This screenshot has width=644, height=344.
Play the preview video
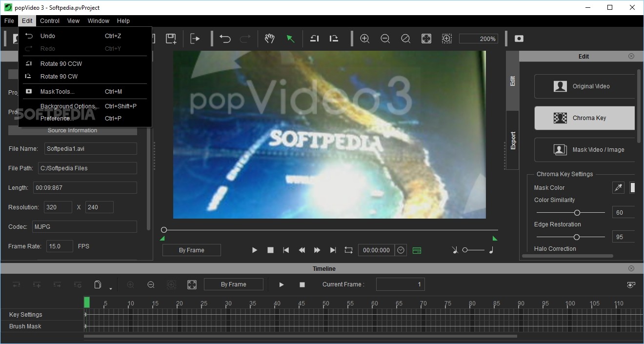(254, 250)
